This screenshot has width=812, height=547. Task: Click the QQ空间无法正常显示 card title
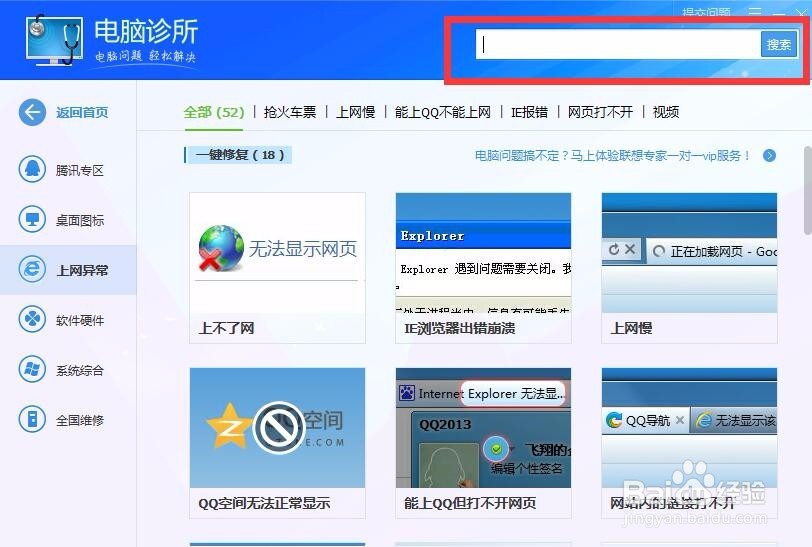(x=264, y=503)
